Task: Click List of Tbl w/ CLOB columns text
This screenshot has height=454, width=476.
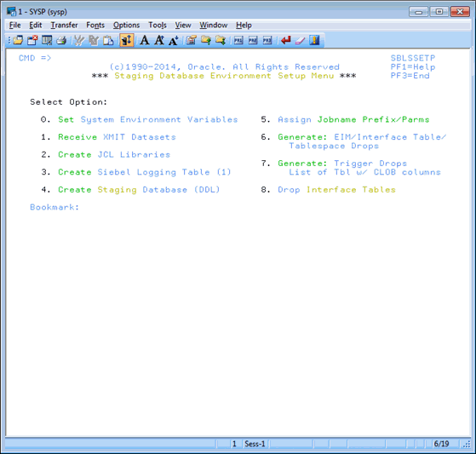Action: (365, 172)
